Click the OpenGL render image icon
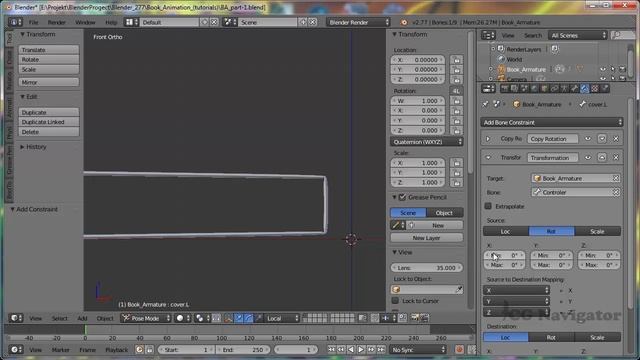Viewport: 640px width, 360px height. [415, 318]
